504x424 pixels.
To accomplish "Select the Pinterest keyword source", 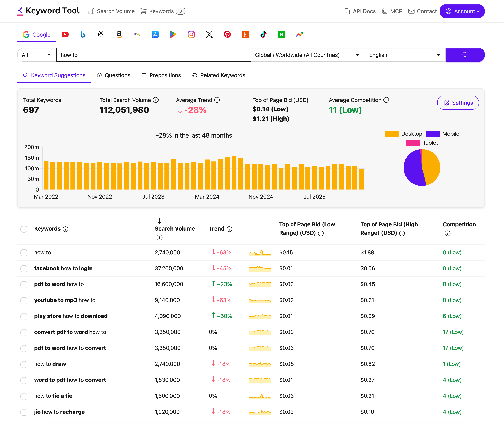I will pyautogui.click(x=227, y=34).
